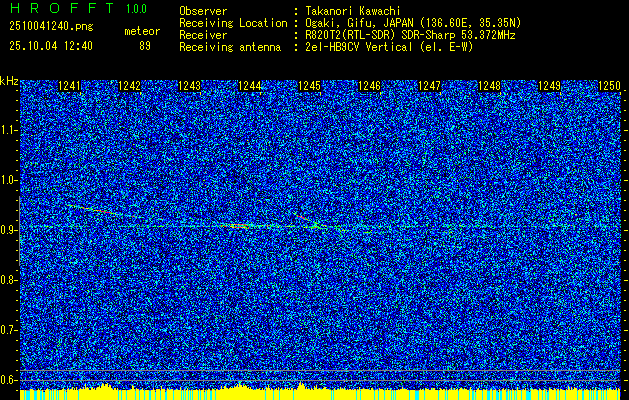Click the Ogaki, Gifu, JAPAN location text
This screenshot has width=629, height=400.
click(x=414, y=23)
